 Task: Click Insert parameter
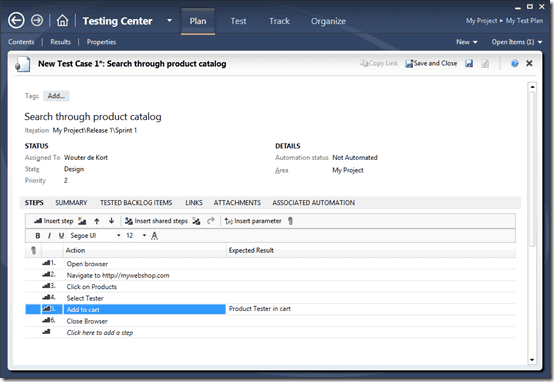[x=253, y=221]
